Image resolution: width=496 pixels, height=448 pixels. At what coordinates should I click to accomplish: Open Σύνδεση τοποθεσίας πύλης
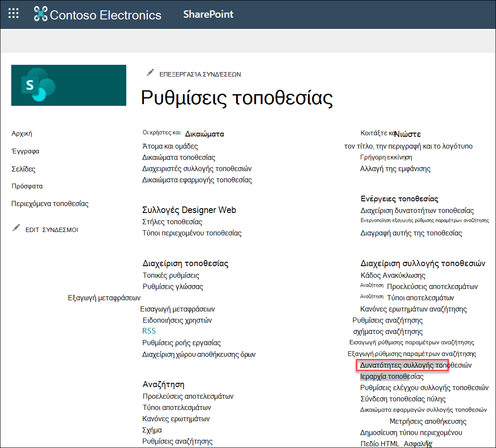[x=403, y=399]
